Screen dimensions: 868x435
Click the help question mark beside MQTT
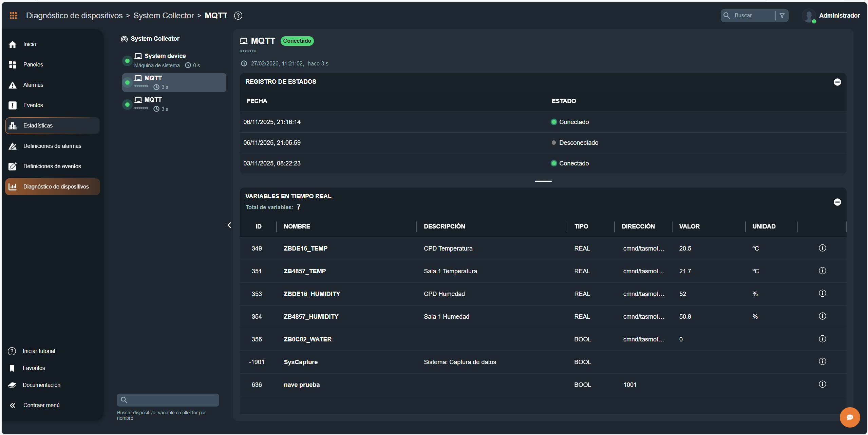pyautogui.click(x=238, y=16)
